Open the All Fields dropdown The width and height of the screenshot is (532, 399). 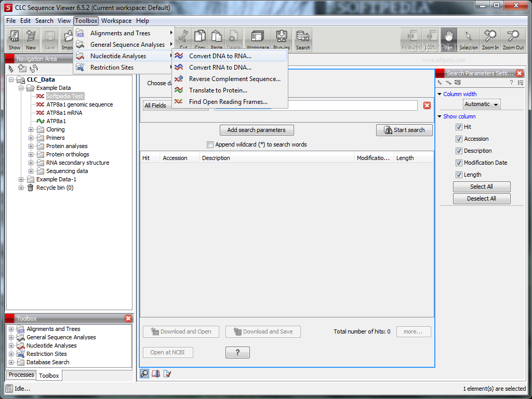click(176, 105)
